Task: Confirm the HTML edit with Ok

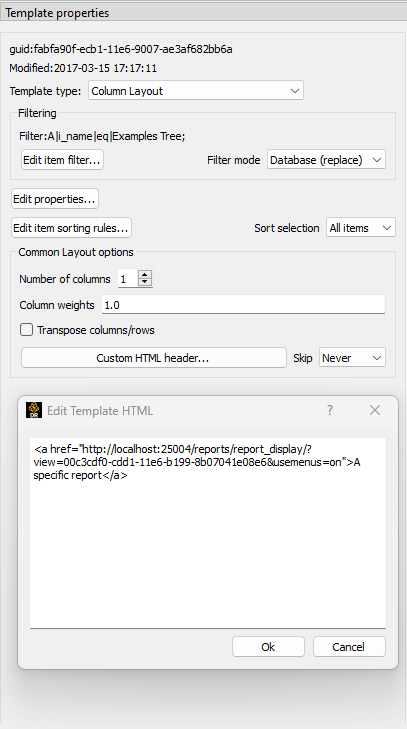Action: 268,647
